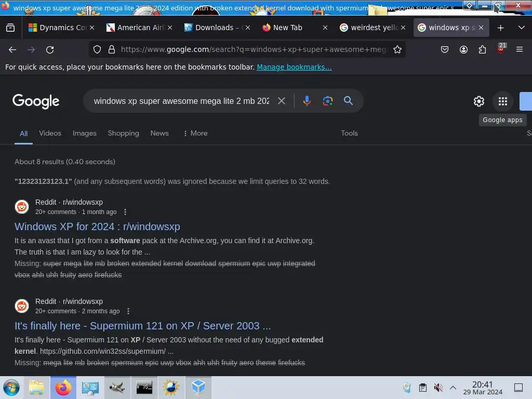This screenshot has height=399, width=532.
Task: Search by image with Google Lens
Action: click(327, 101)
